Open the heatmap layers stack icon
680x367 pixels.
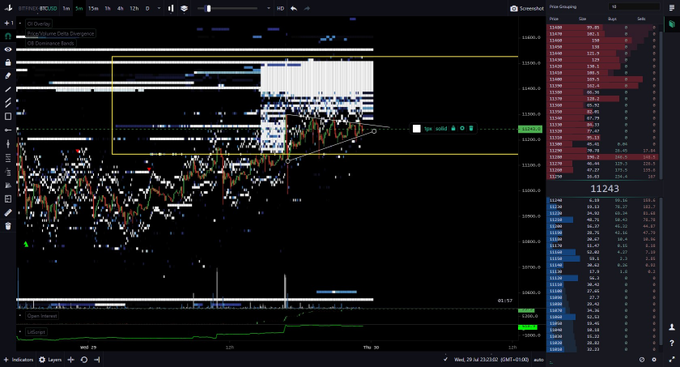point(184,8)
